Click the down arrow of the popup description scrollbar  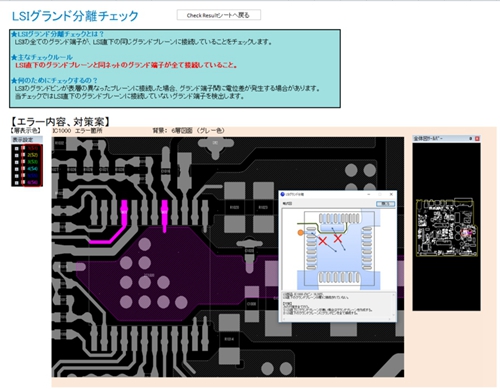coord(393,315)
